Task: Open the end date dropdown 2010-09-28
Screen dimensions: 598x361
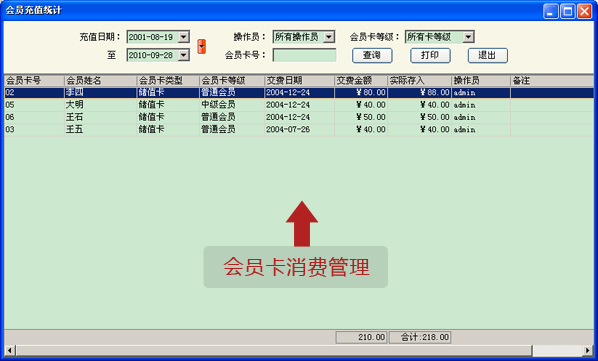Action: point(184,55)
